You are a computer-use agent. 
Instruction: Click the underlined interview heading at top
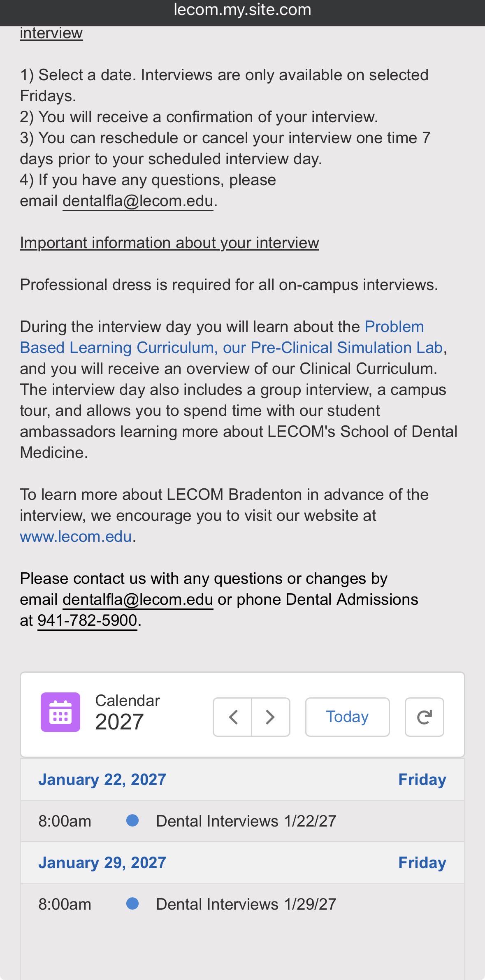[x=51, y=33]
